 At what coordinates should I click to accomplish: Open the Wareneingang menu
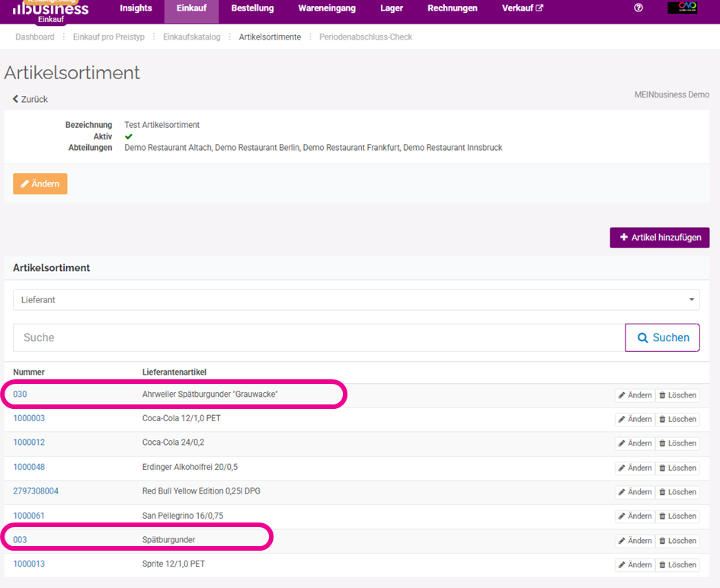point(327,8)
